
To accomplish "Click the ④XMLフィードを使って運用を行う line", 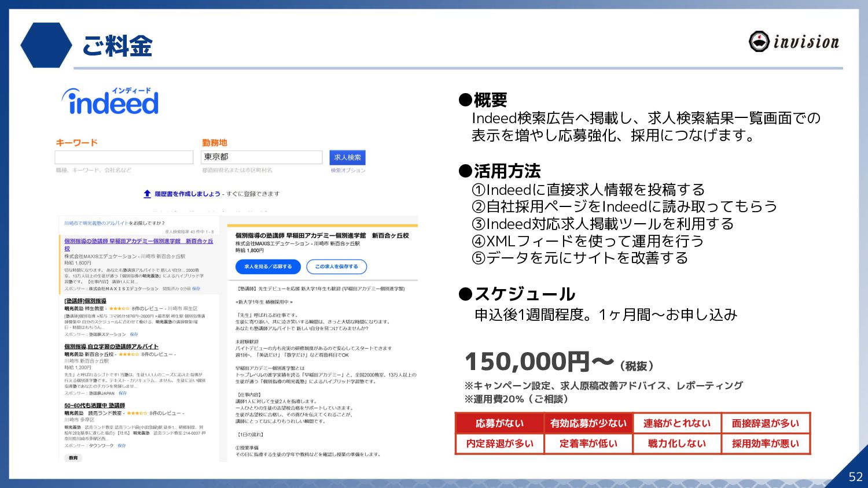I will point(587,241).
